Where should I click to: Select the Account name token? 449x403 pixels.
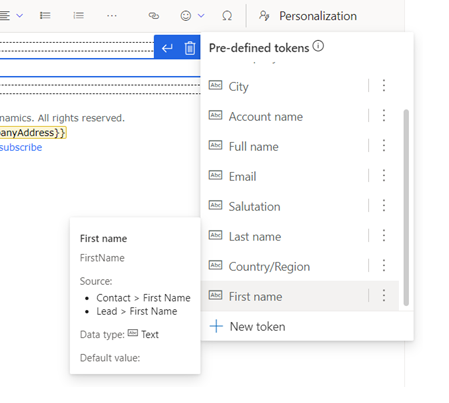point(300,116)
